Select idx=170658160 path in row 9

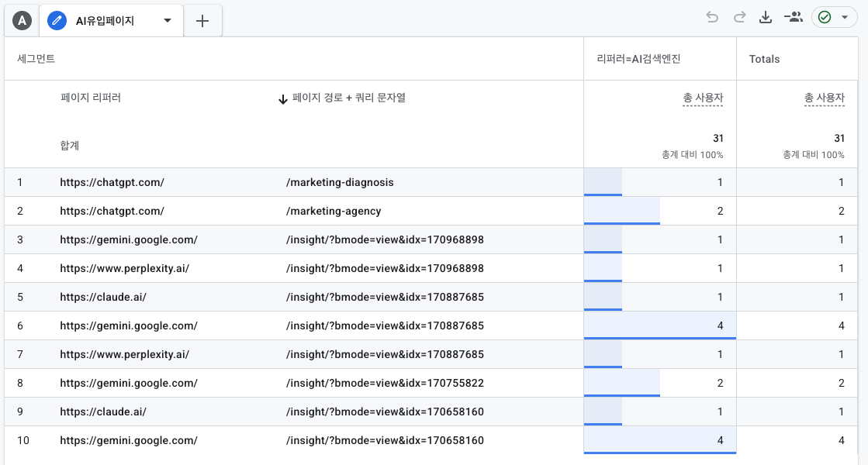coord(385,412)
